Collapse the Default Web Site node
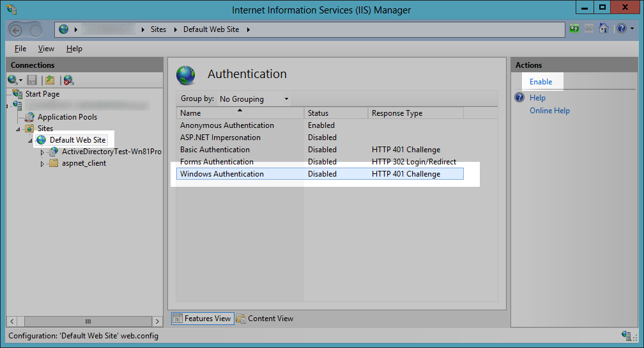The image size is (644, 348). 30,141
